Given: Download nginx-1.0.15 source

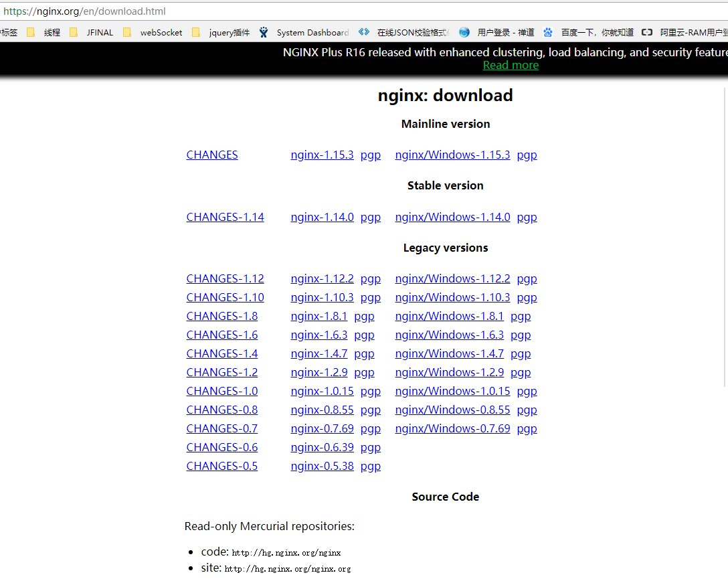Looking at the screenshot, I should [x=323, y=392].
